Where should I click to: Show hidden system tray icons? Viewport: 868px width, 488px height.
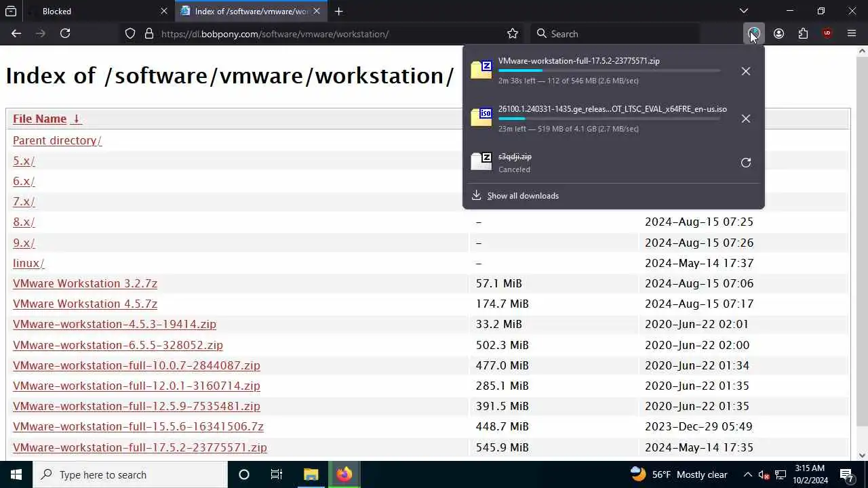point(747,474)
